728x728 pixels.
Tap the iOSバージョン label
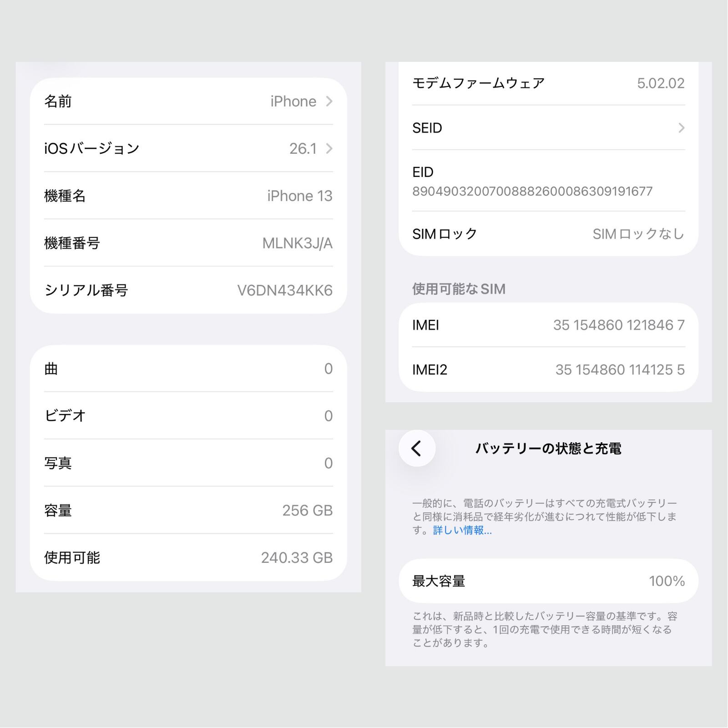(x=92, y=148)
